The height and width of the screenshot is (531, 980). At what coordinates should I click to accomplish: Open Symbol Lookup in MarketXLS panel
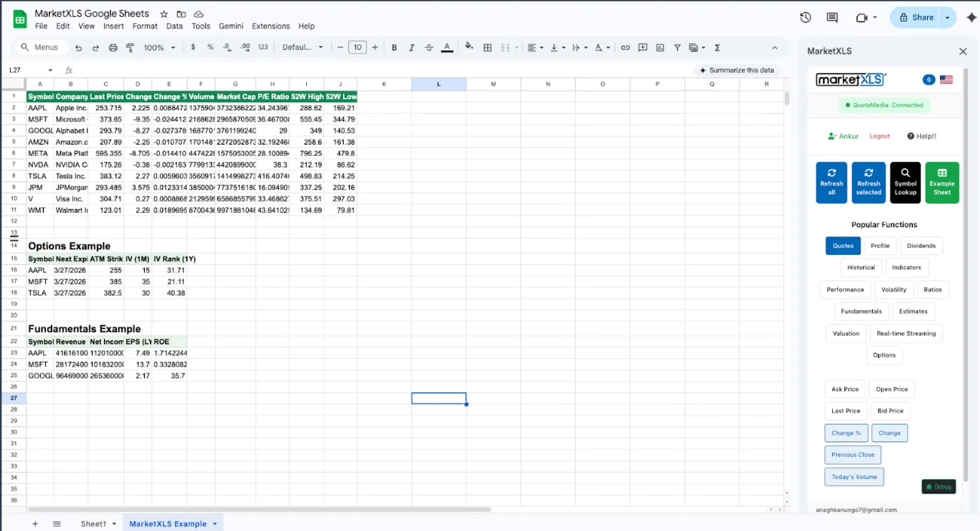905,183
